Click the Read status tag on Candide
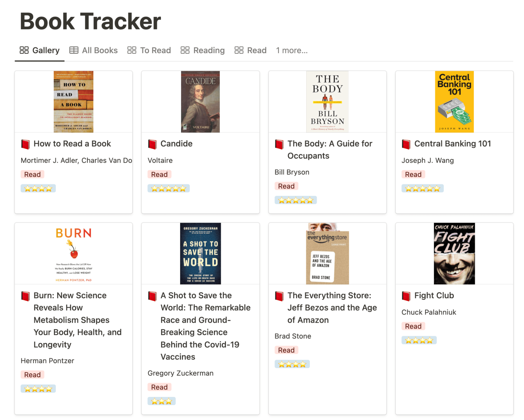The image size is (524, 420). 159,174
